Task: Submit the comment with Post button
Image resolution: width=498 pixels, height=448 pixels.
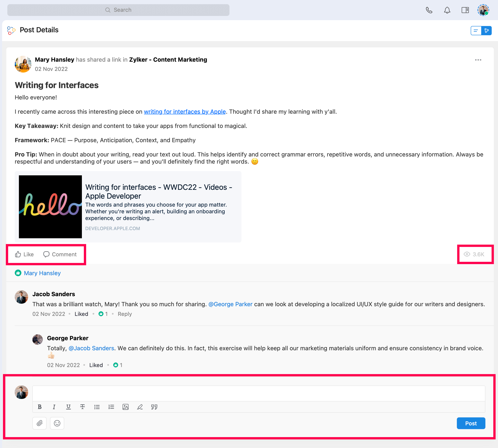Action: (x=471, y=423)
